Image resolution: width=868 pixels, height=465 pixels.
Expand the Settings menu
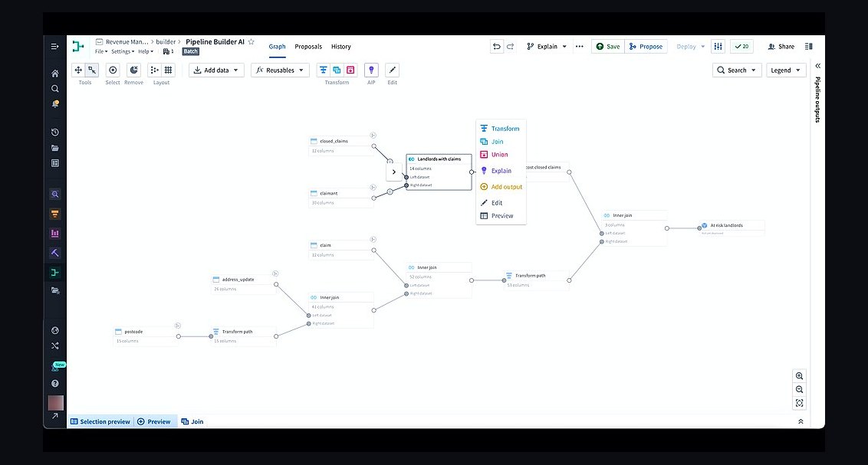tap(123, 51)
